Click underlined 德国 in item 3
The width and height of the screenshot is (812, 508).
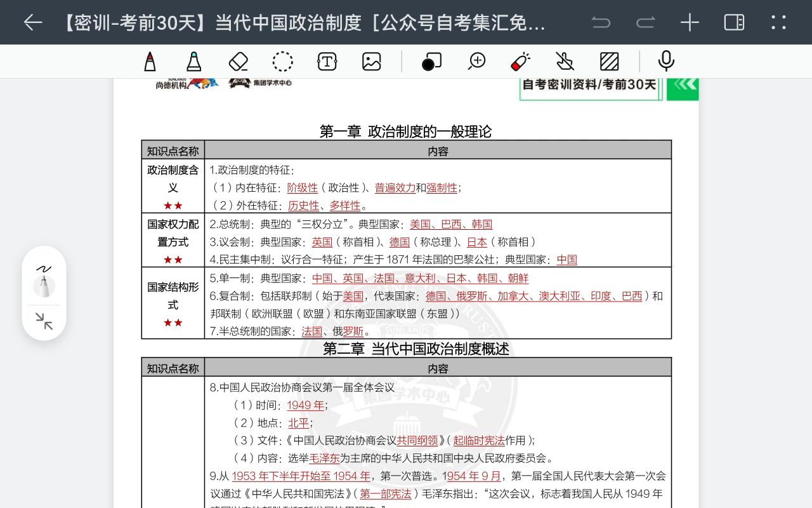coord(400,242)
